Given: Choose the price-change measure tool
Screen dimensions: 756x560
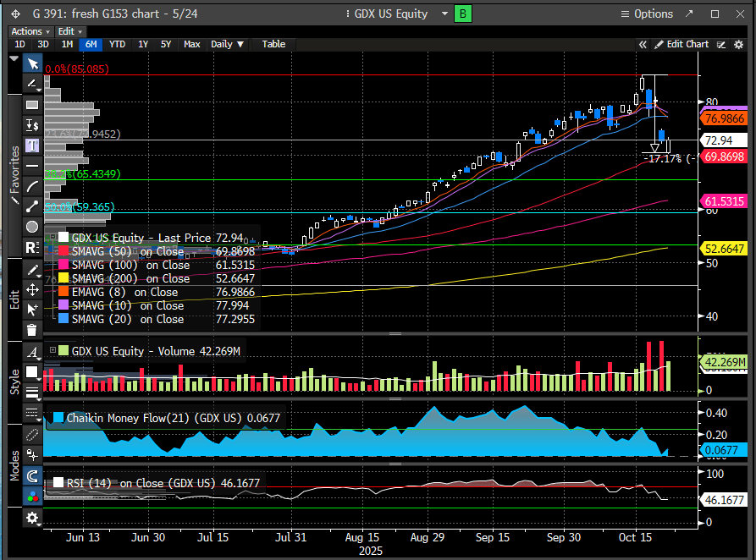Looking at the screenshot, I should pos(32,125).
